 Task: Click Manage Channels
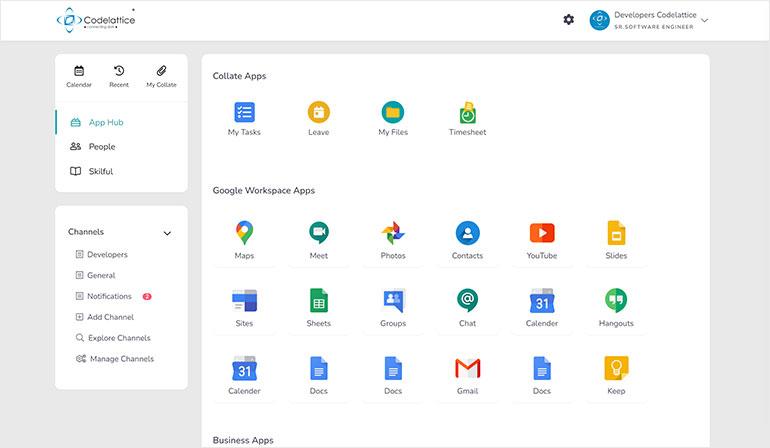(x=114, y=359)
